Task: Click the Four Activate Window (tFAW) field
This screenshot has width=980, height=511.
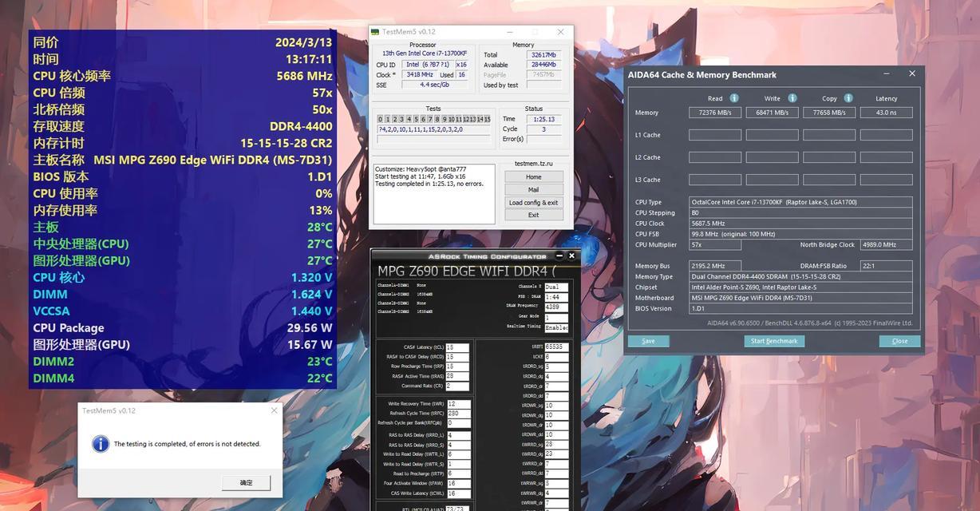Action: click(459, 483)
